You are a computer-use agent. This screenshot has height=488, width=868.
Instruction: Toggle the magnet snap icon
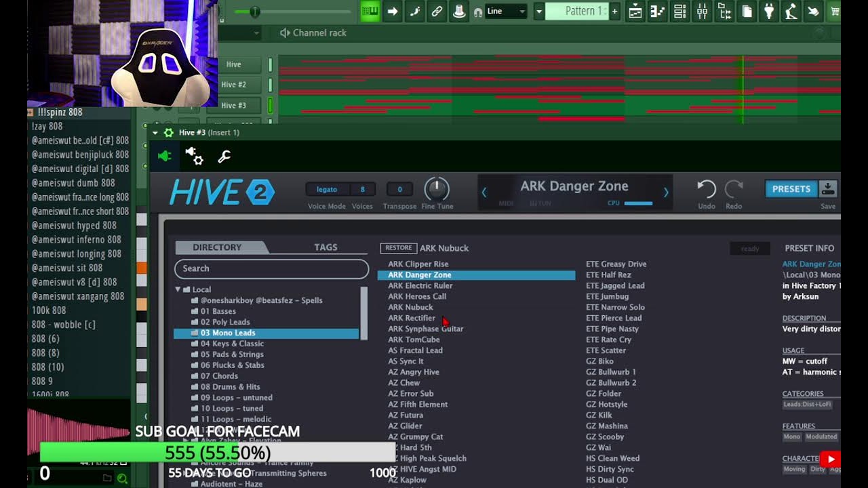coord(477,12)
